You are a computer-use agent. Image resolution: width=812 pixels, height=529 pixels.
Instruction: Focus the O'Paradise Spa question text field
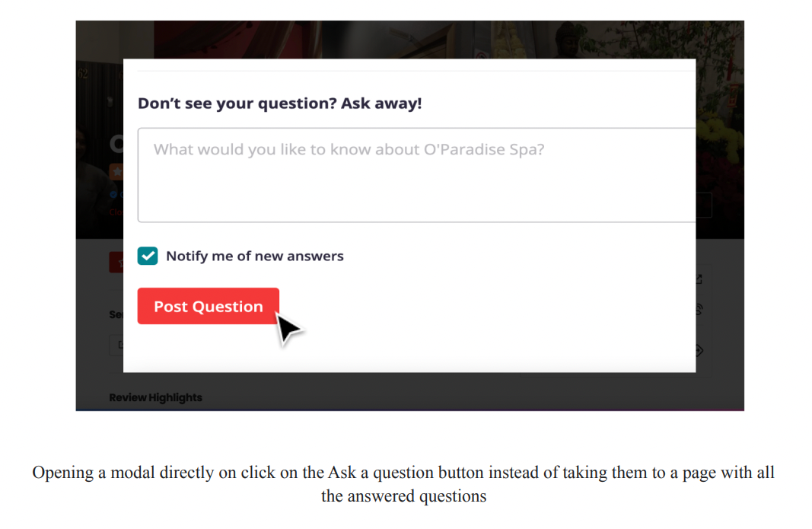pos(417,175)
